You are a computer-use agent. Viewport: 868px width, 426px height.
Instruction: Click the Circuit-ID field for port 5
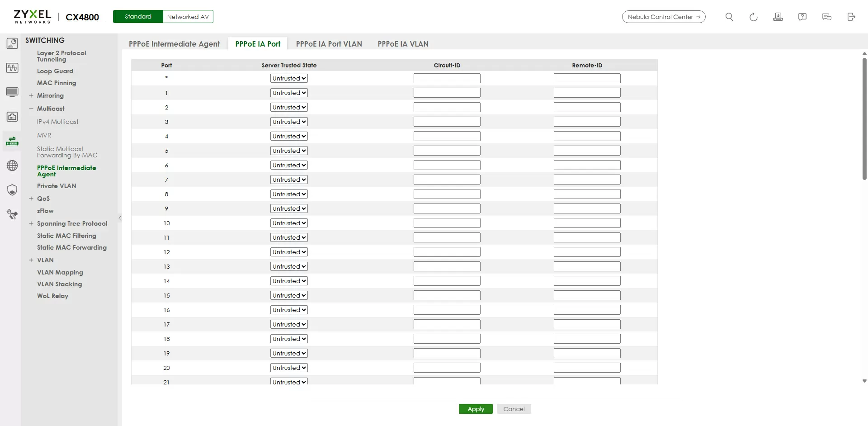pos(447,151)
